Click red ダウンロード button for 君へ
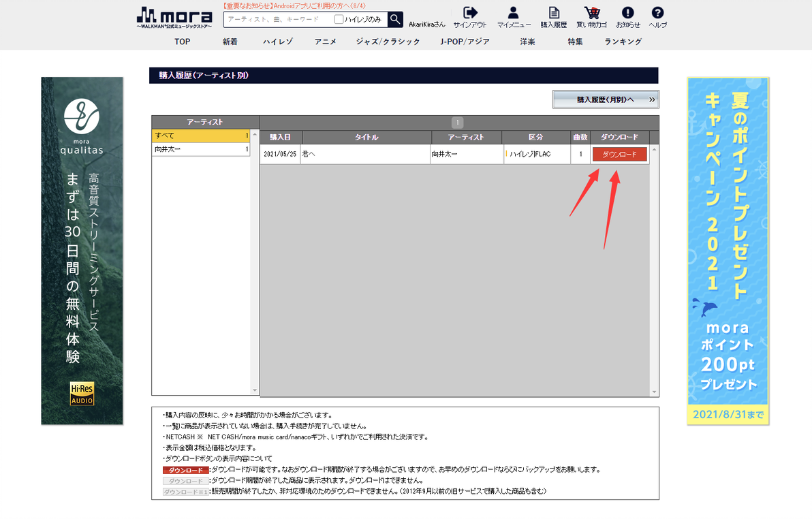812x519 pixels. coord(619,155)
